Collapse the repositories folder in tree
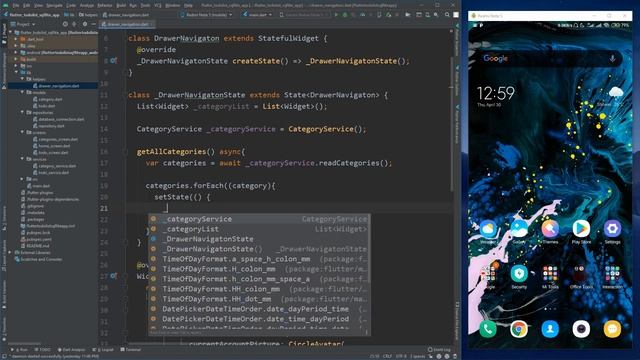Screen dimensions: 640x360 click(x=23, y=112)
